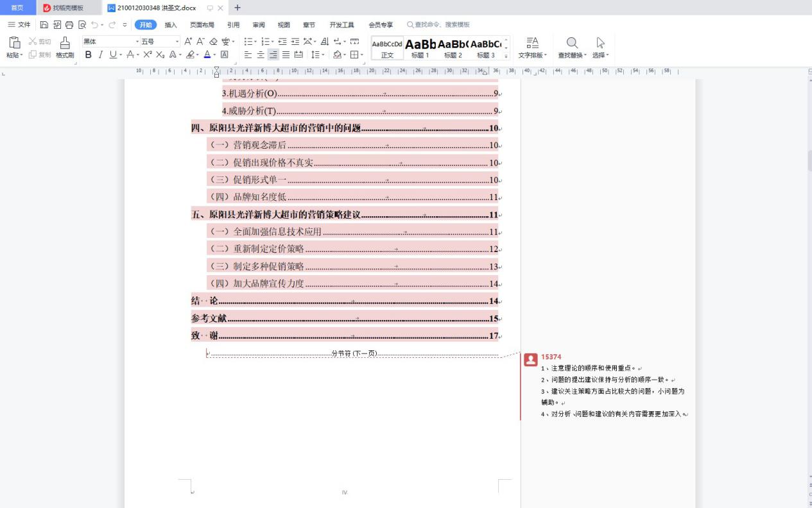Toggle bold formatting
This screenshot has width=812, height=508.
[x=89, y=55]
